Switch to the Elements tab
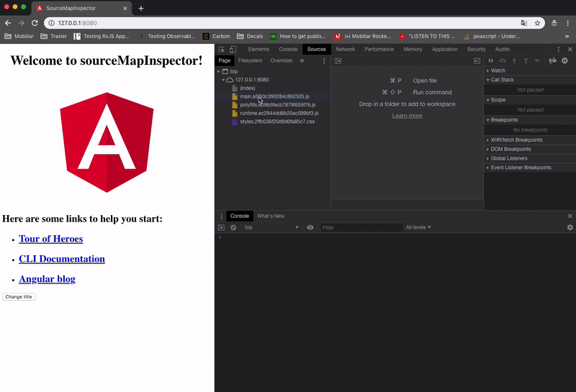 point(258,49)
